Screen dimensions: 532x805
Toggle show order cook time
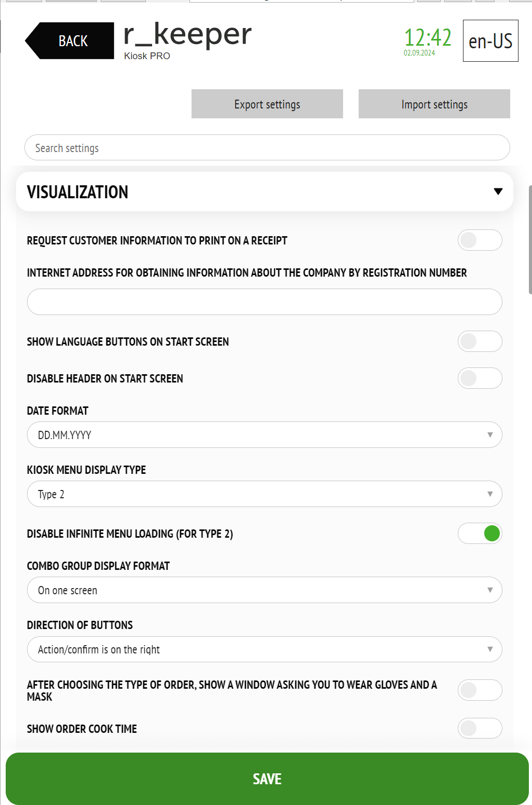[x=480, y=729]
